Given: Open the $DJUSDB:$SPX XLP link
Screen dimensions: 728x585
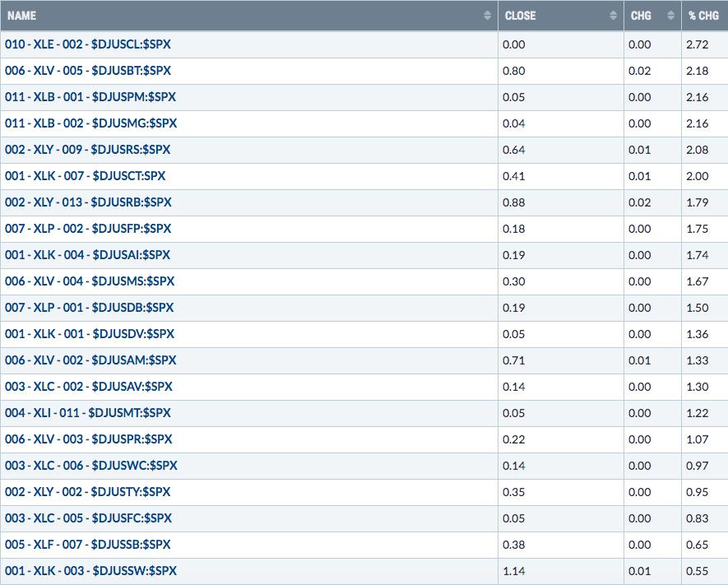Looking at the screenshot, I should (x=89, y=308).
